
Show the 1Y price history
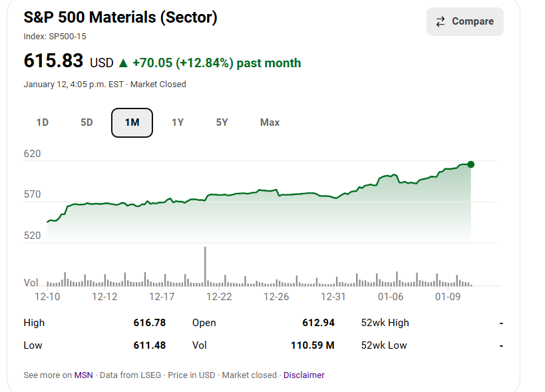(x=178, y=122)
